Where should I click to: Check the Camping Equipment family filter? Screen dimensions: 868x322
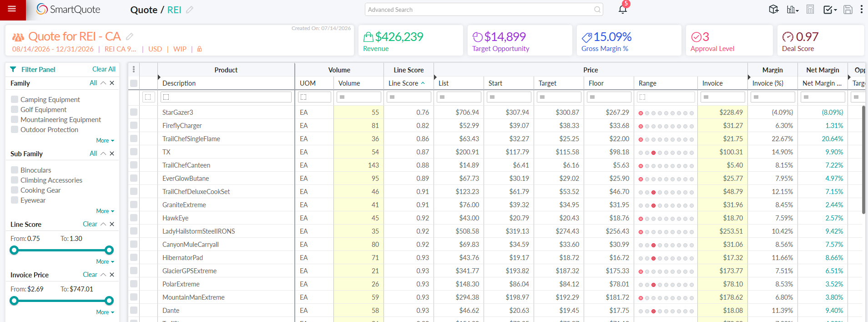[x=15, y=99]
